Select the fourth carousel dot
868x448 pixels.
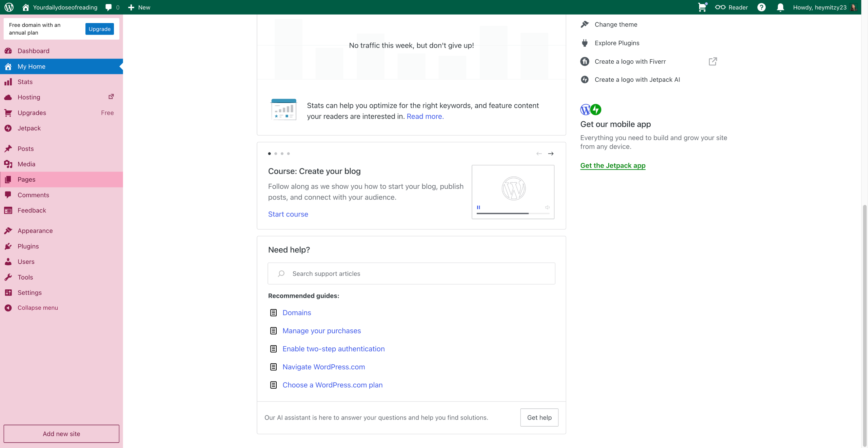tap(289, 154)
